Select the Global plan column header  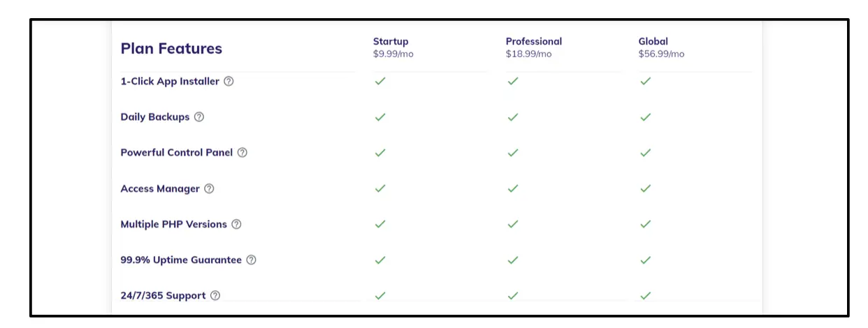[653, 41]
